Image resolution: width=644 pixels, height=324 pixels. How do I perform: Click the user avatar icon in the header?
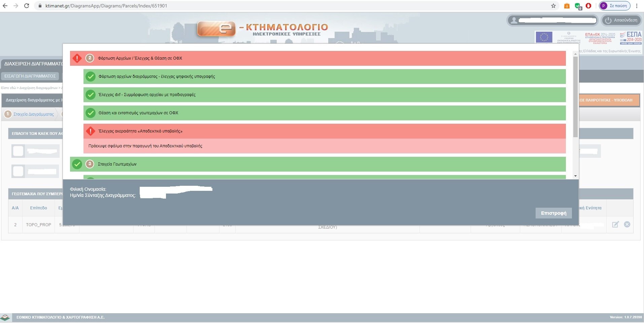[x=514, y=20]
